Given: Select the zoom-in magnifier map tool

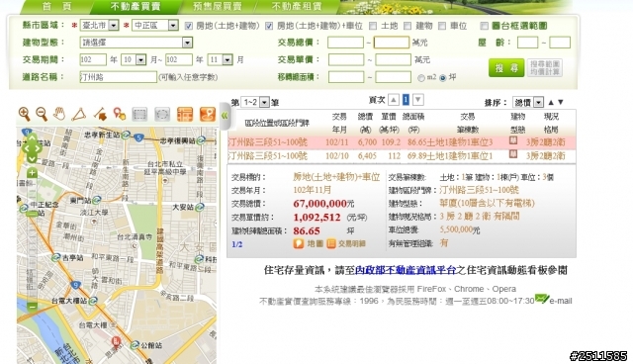Looking at the screenshot, I should pyautogui.click(x=24, y=114).
